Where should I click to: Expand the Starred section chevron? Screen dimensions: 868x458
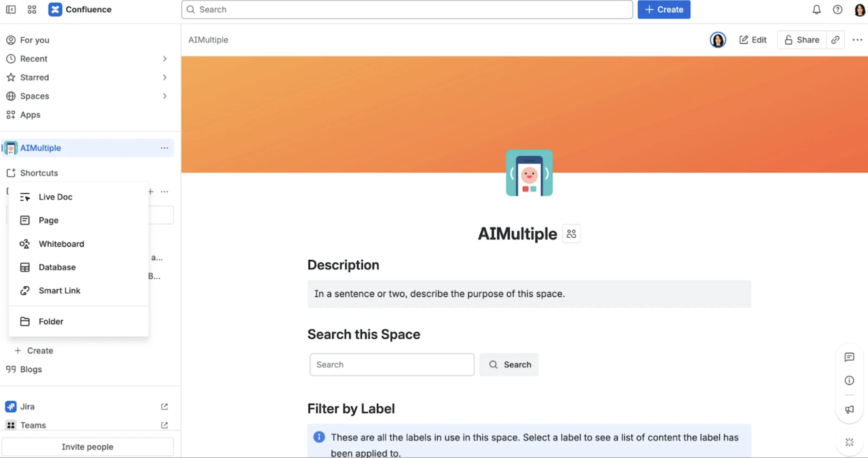pos(165,77)
